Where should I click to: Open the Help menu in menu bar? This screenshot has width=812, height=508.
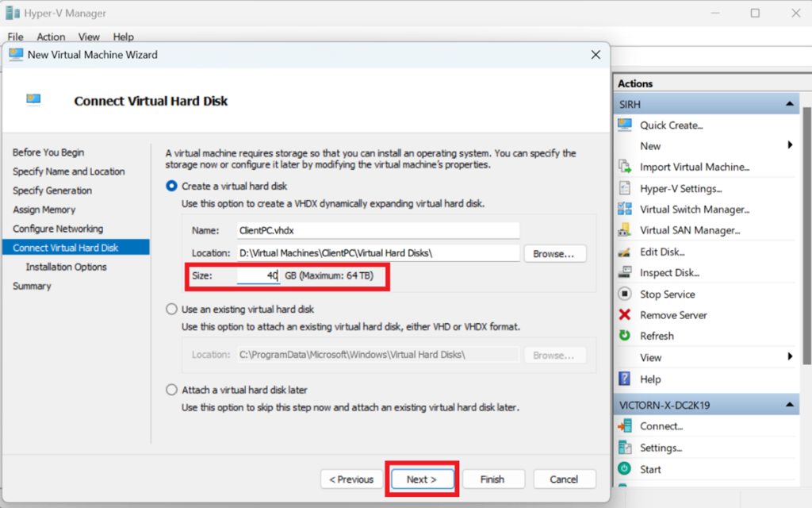pyautogui.click(x=123, y=37)
